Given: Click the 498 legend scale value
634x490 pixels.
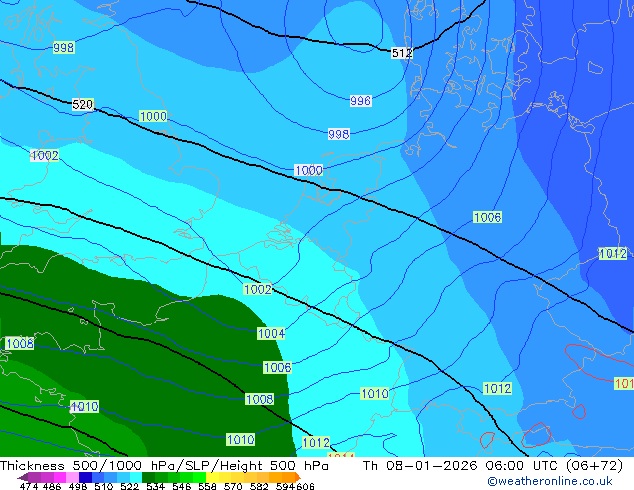Looking at the screenshot, I should 78,486.
